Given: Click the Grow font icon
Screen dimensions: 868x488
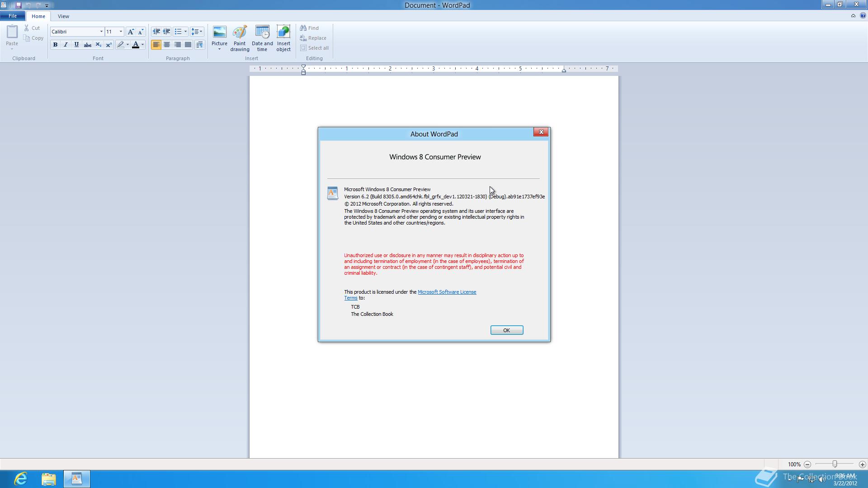Looking at the screenshot, I should 131,32.
